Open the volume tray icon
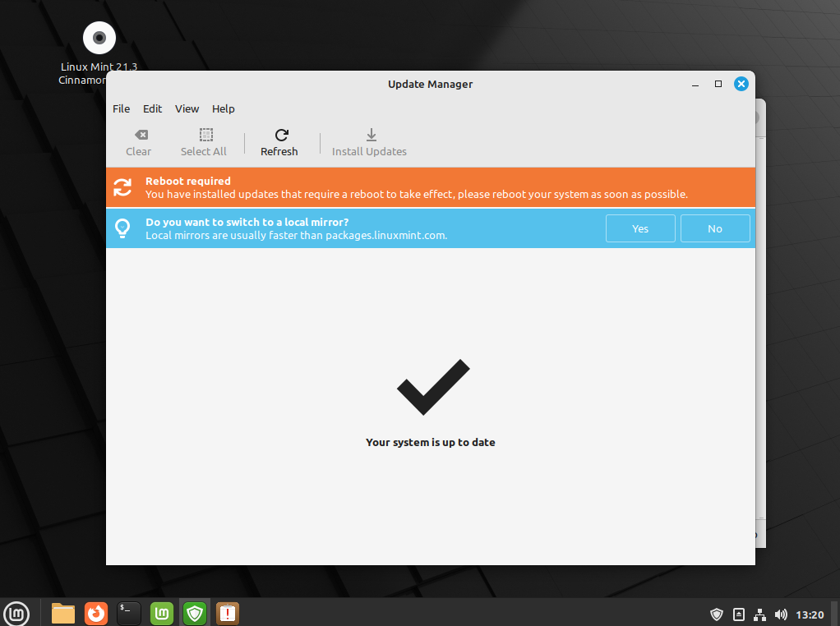 pyautogui.click(x=781, y=614)
